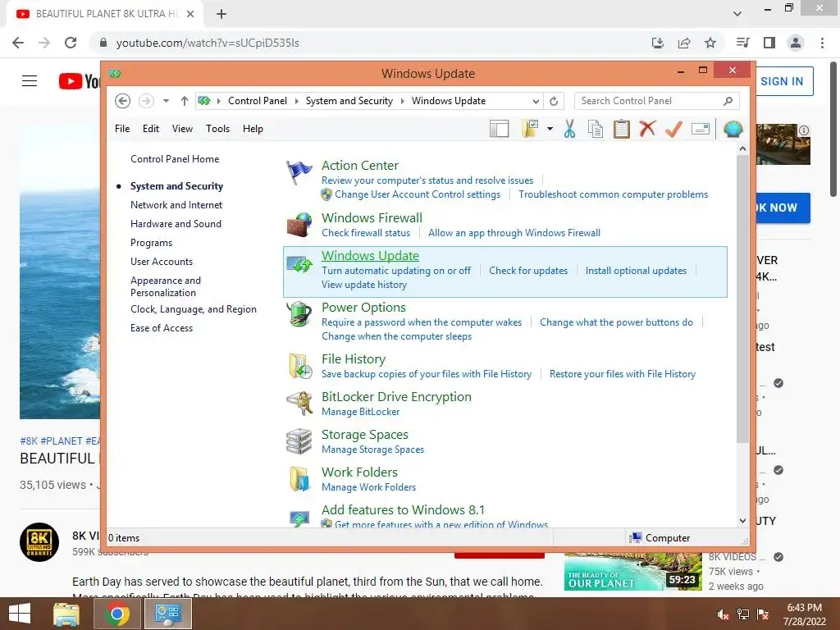The width and height of the screenshot is (840, 630).
Task: Open the Edit menu
Action: [x=151, y=129]
